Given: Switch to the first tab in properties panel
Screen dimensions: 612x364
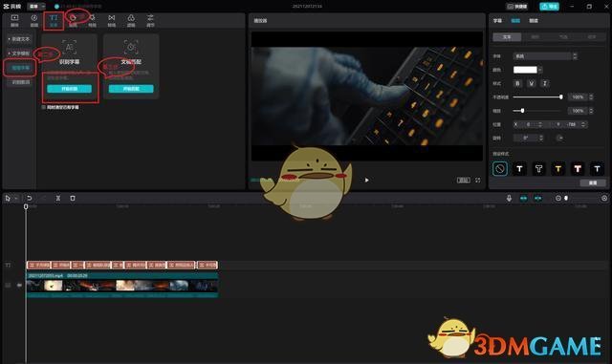Looking at the screenshot, I should click(x=497, y=21).
